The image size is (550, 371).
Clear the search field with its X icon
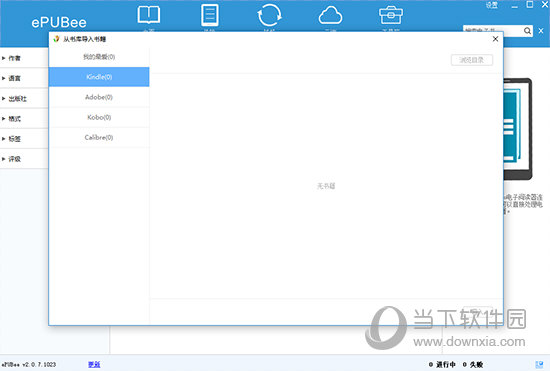coord(541,31)
